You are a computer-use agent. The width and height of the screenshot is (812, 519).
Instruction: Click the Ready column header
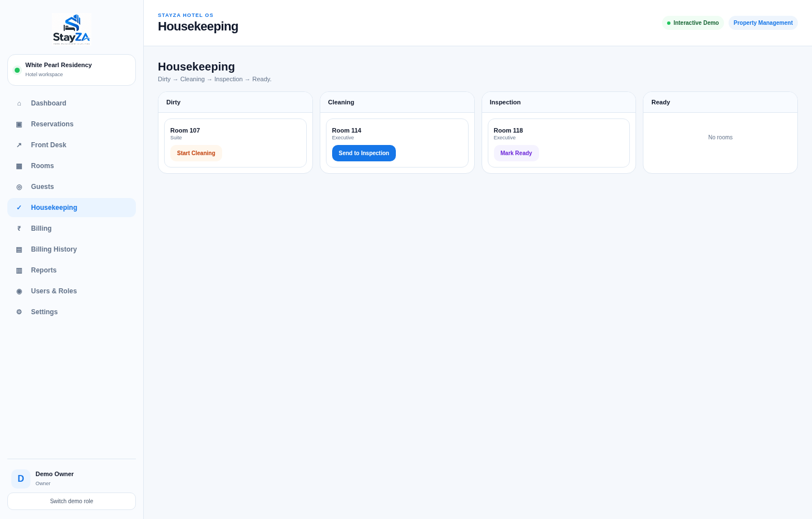pos(721,102)
